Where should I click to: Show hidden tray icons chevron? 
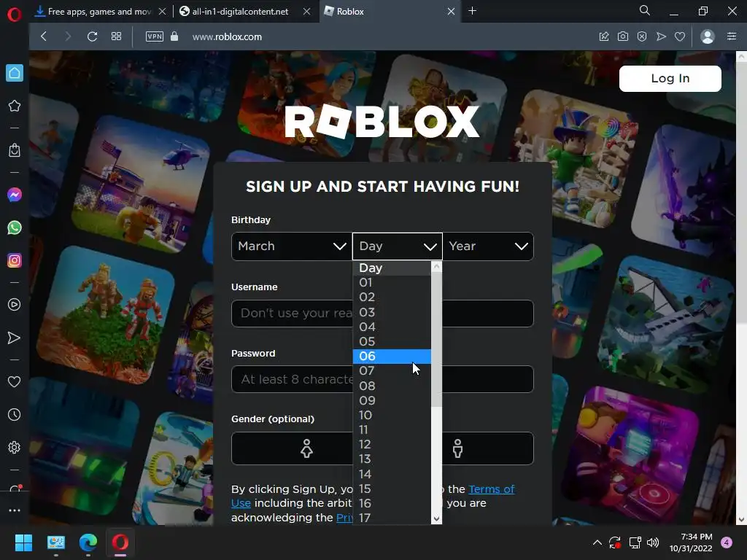tap(597, 542)
